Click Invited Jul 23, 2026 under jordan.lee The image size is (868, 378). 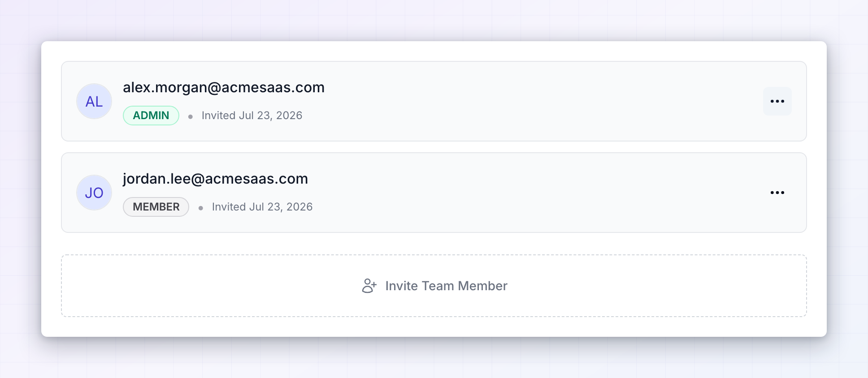262,207
